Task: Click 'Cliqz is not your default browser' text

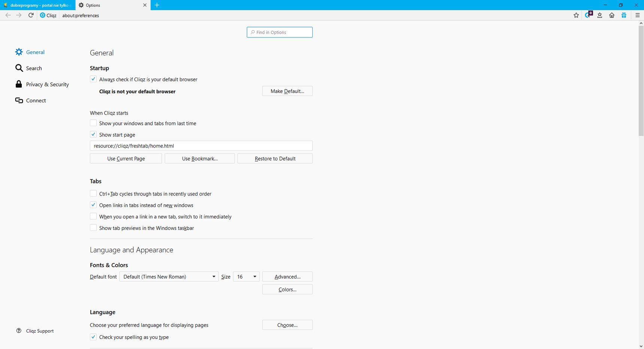Action: pos(137,91)
